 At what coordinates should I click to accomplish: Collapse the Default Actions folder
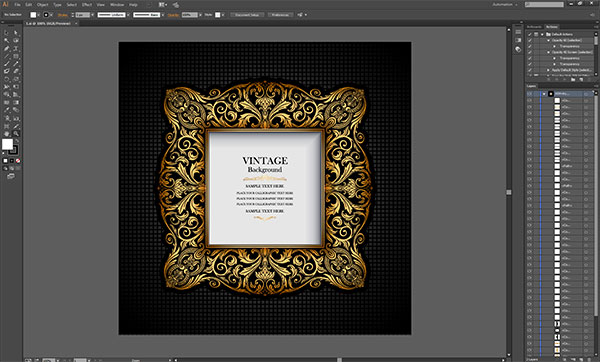click(542, 34)
